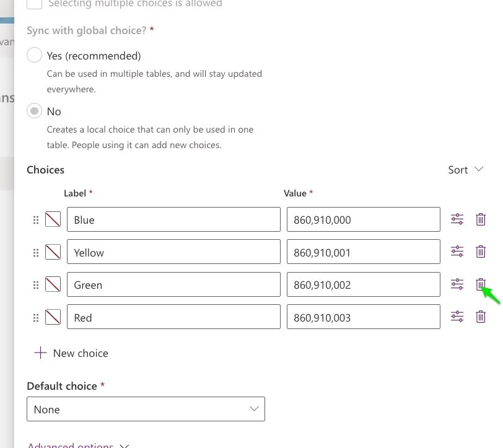Edit value field 860,910,003
The height and width of the screenshot is (448, 503).
(x=364, y=317)
